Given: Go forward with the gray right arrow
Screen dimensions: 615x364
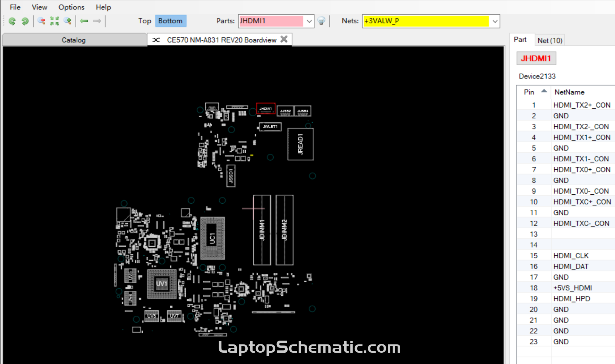Looking at the screenshot, I should pyautogui.click(x=97, y=21).
